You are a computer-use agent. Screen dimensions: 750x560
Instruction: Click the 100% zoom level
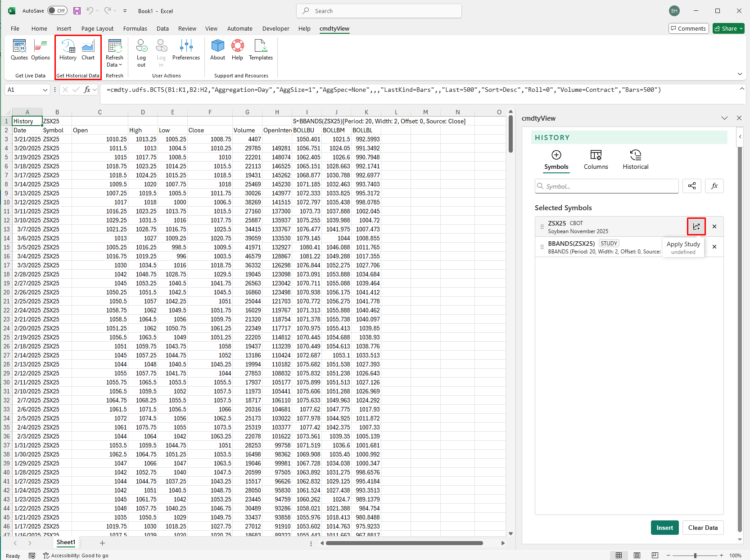pyautogui.click(x=735, y=555)
